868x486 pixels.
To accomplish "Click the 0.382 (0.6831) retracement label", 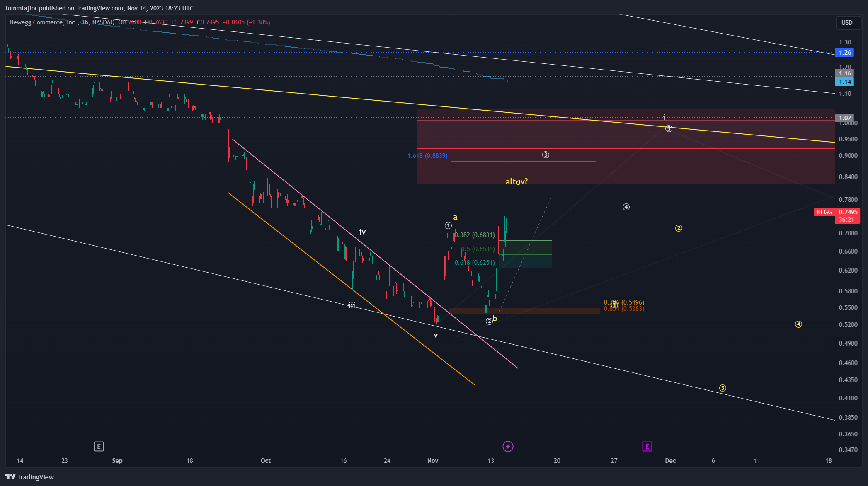I will coord(475,235).
